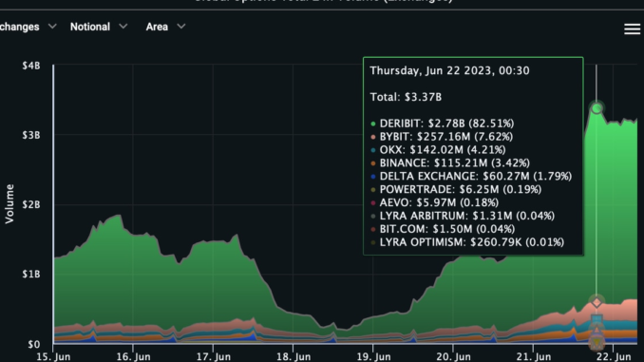
Task: Click the $4B y-axis label
Action: (31, 66)
